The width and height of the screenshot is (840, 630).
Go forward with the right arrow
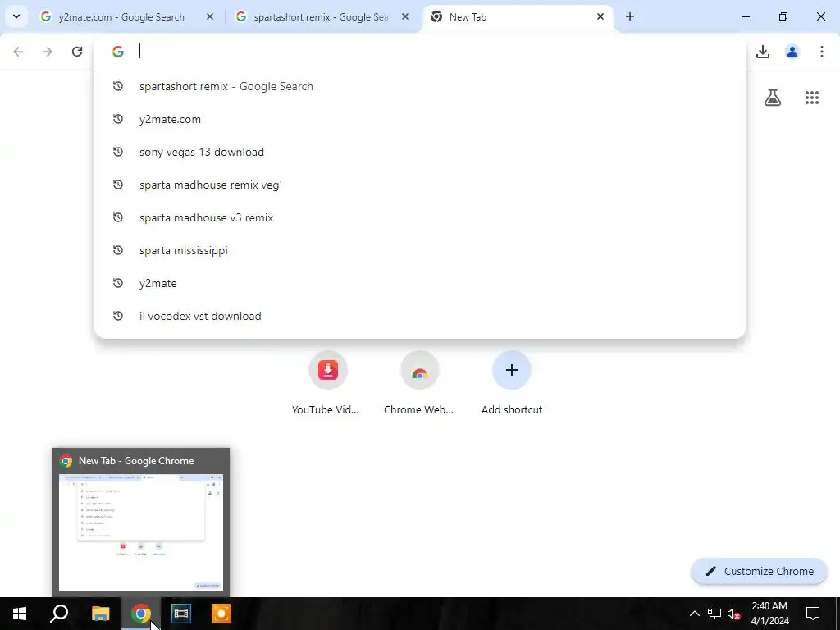point(48,52)
